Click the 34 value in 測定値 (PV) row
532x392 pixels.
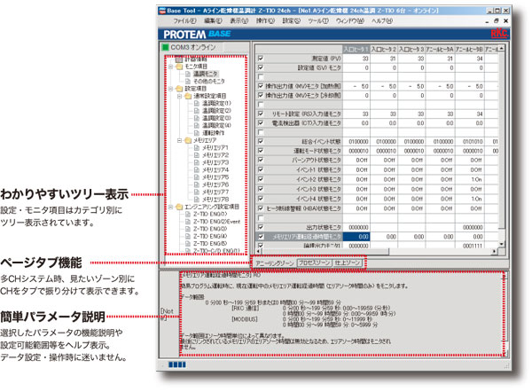click(479, 59)
